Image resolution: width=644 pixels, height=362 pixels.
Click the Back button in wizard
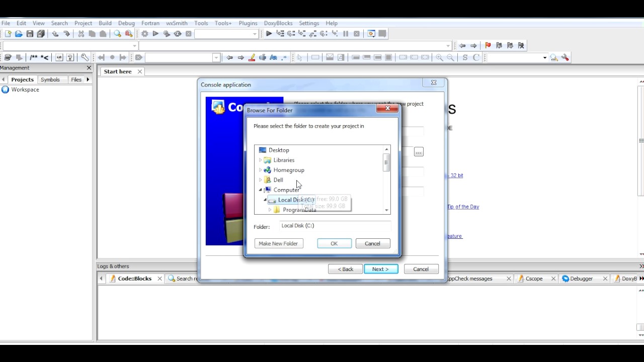(x=345, y=269)
